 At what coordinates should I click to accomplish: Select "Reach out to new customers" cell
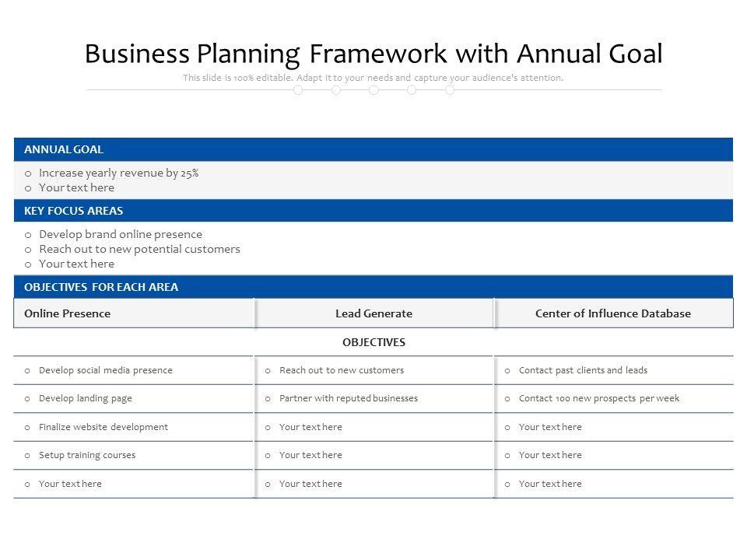(342, 370)
